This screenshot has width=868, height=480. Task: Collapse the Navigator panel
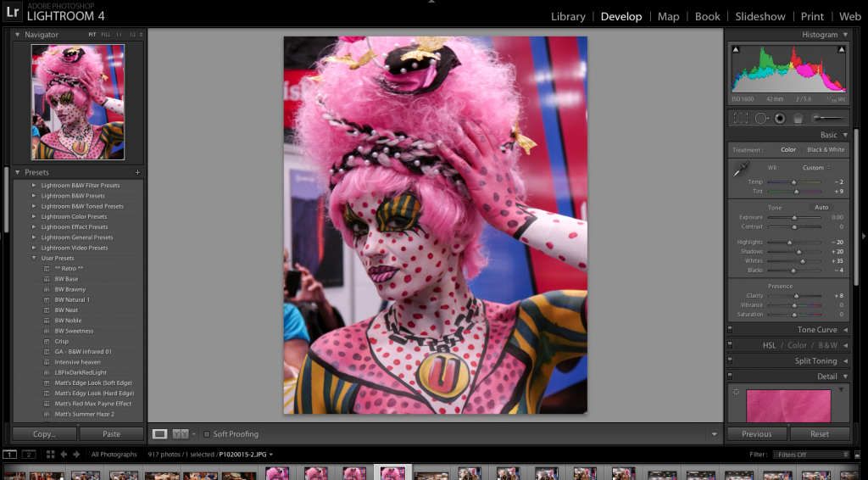click(17, 34)
